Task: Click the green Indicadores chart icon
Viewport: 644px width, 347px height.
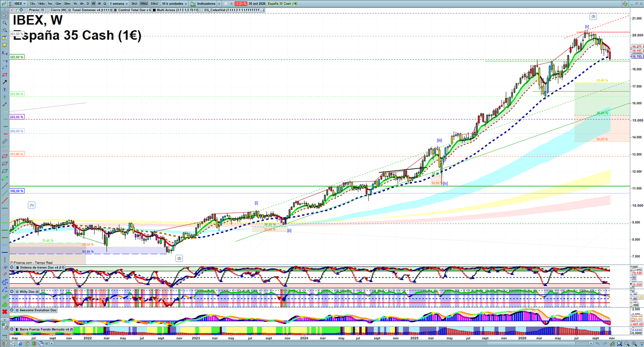Action: 193,4
